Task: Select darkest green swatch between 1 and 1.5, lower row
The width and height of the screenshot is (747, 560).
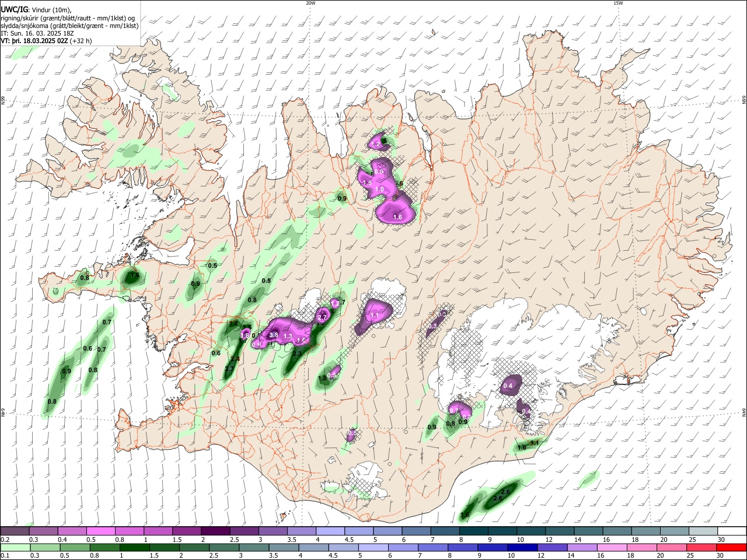Action: tap(134, 548)
